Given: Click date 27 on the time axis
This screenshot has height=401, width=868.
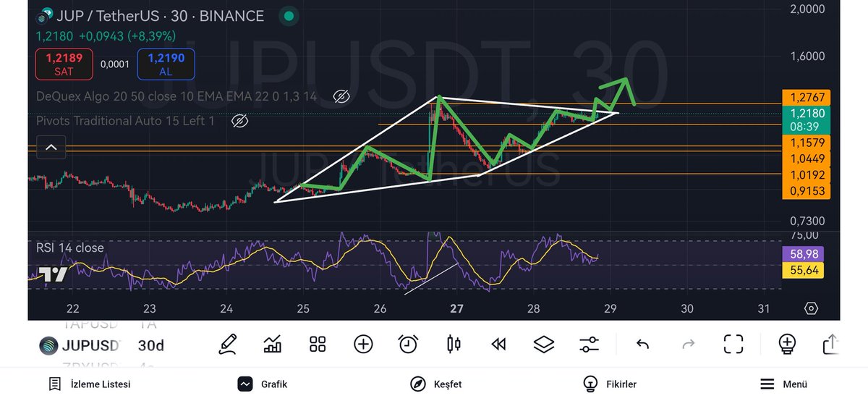Looking at the screenshot, I should coord(456,308).
